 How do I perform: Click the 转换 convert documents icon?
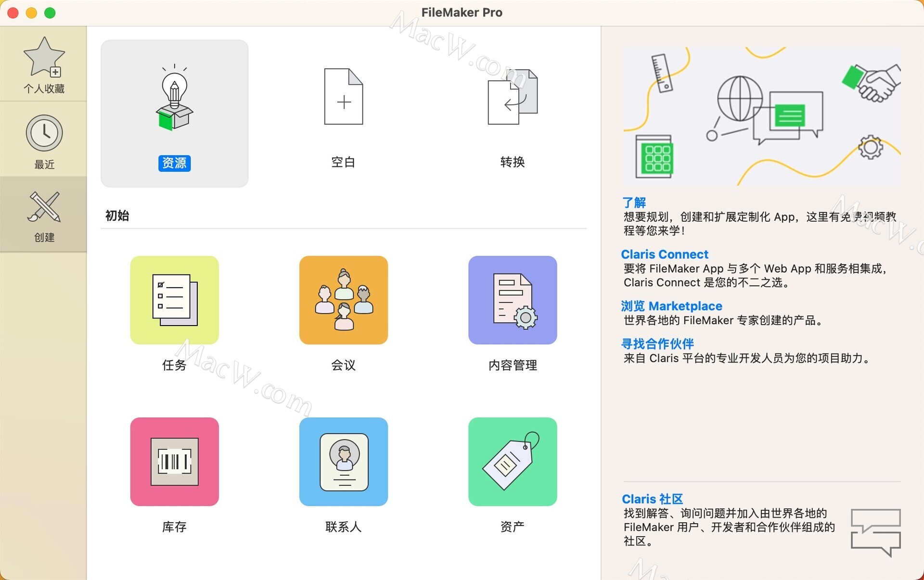tap(513, 97)
